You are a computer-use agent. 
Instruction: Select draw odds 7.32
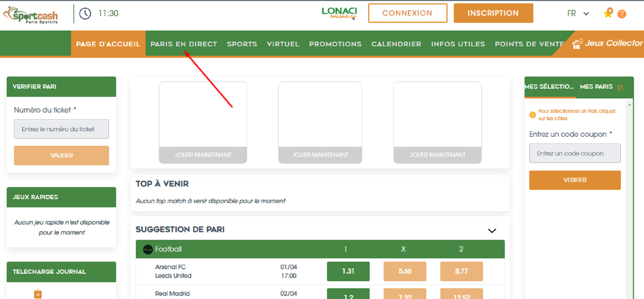405,294
